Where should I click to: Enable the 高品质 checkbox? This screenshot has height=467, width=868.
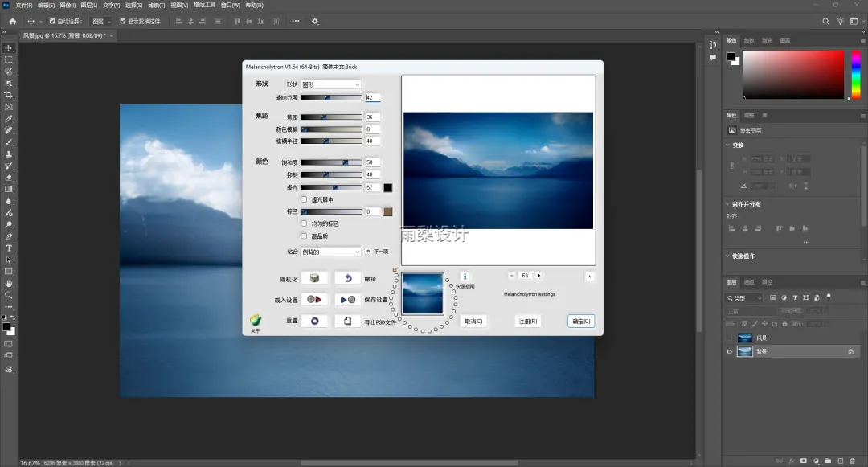304,236
